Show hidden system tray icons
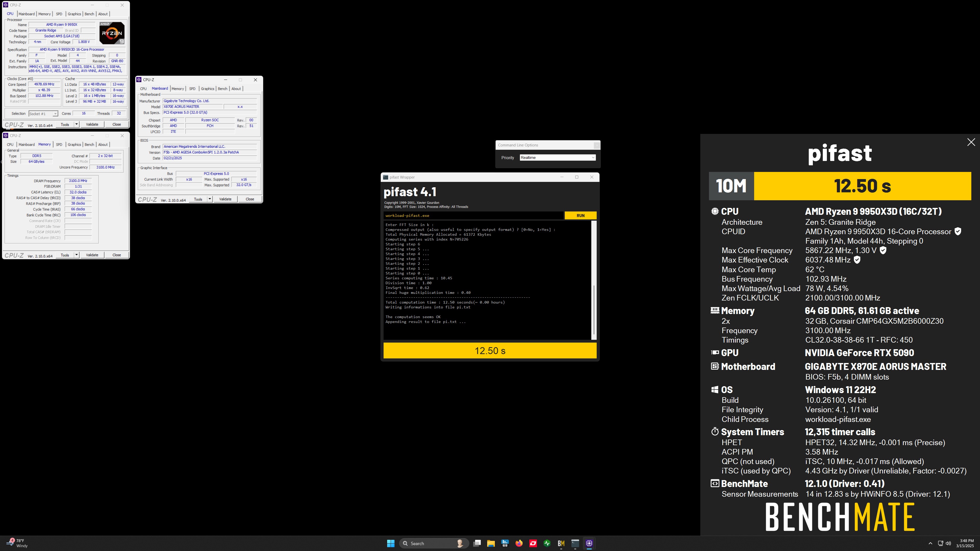This screenshot has width=980, height=551. pos(930,543)
